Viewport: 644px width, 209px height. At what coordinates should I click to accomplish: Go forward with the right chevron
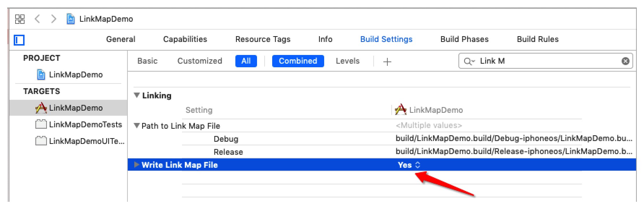click(x=54, y=19)
